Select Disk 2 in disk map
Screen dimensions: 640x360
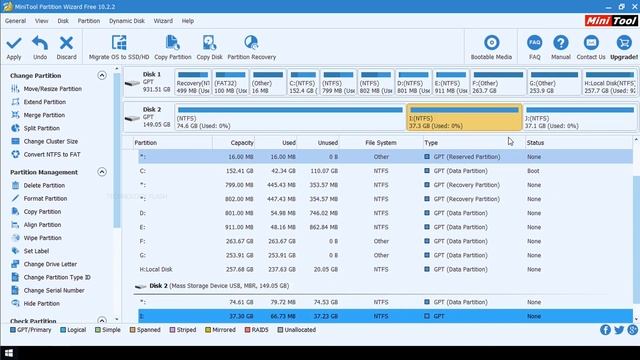pos(149,118)
